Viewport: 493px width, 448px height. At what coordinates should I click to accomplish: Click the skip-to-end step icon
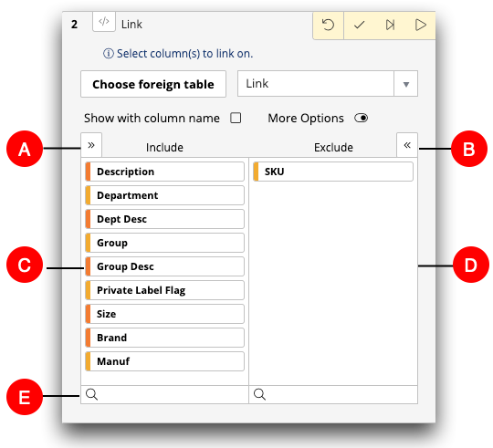[390, 25]
